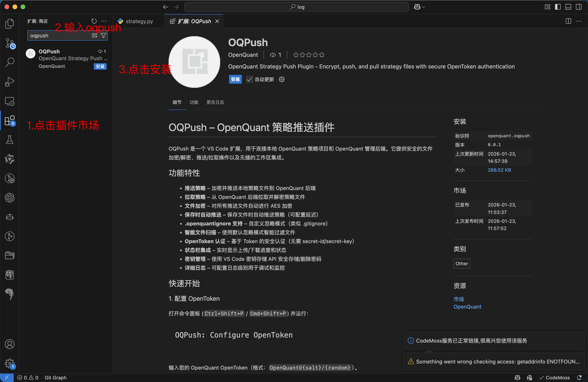Viewport: 588px width, 382px height.
Task: Refresh the extensions list
Action: (94, 21)
